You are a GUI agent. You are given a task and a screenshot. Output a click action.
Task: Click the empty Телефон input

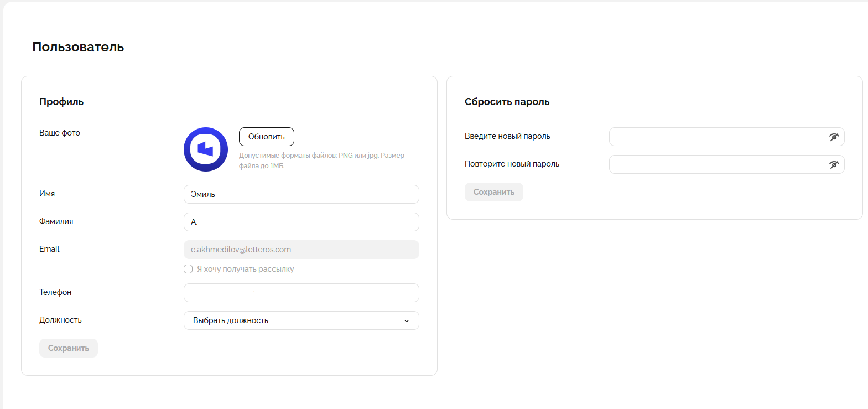click(301, 293)
